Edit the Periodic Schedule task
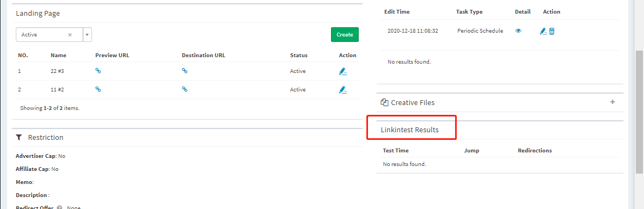 543,31
